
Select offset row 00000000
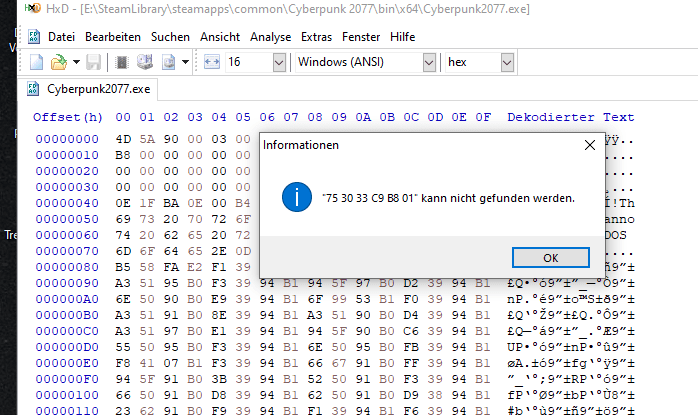tap(67, 139)
